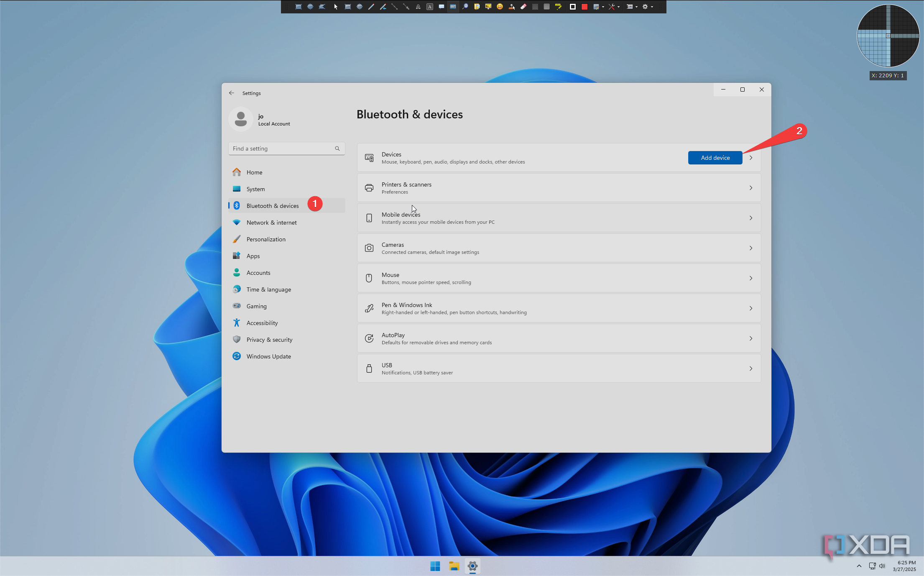Select the ellipse capture tool in top toolbar
Image resolution: width=924 pixels, height=576 pixels.
tap(310, 7)
